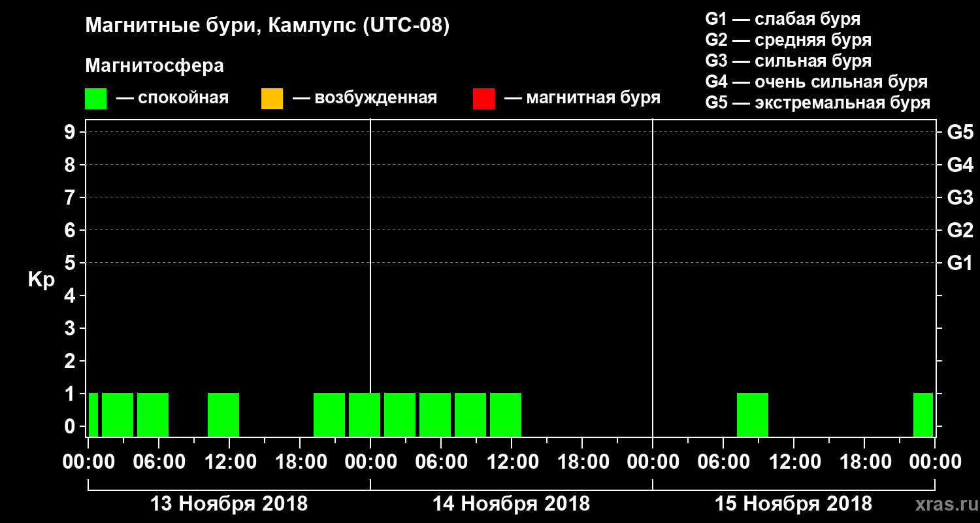Click the right-axis 'G4' storm level label
Viewport: 980px width, 523px height.
(960, 165)
